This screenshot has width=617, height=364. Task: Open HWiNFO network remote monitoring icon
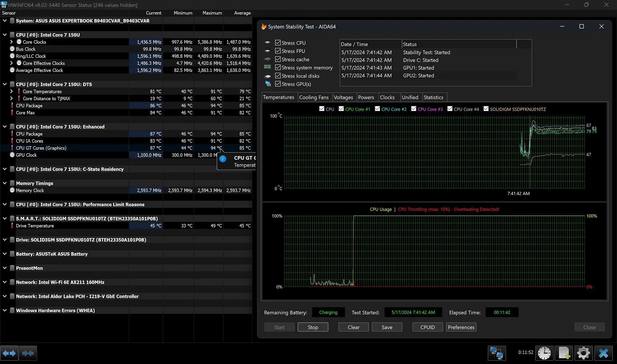(496, 353)
